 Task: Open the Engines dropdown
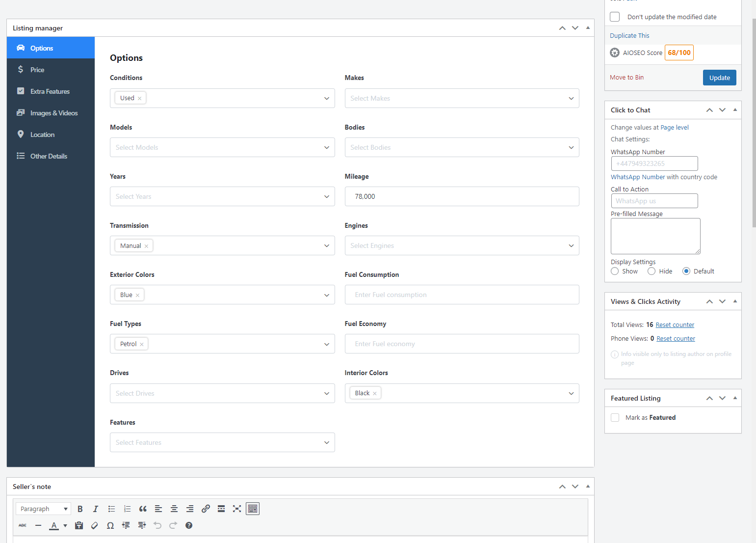[x=462, y=245]
